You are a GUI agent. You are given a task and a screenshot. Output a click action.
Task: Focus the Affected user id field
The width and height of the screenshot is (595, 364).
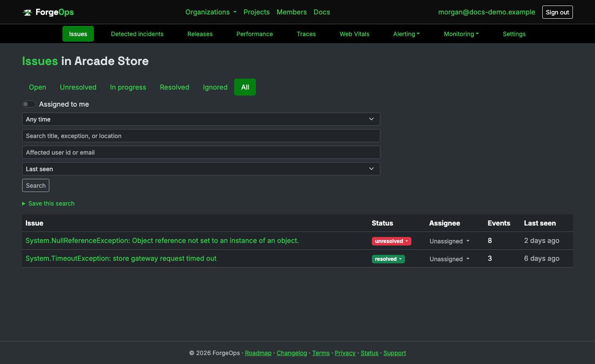click(201, 152)
